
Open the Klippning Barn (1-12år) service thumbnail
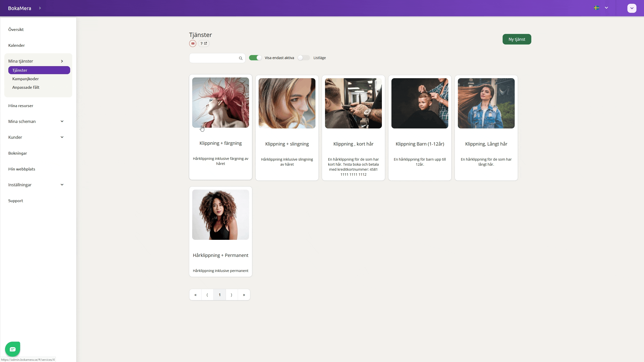420,103
